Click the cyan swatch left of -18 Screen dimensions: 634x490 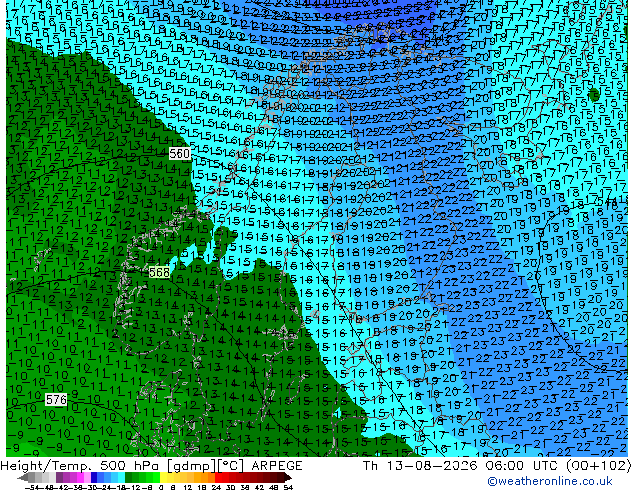pos(121,477)
